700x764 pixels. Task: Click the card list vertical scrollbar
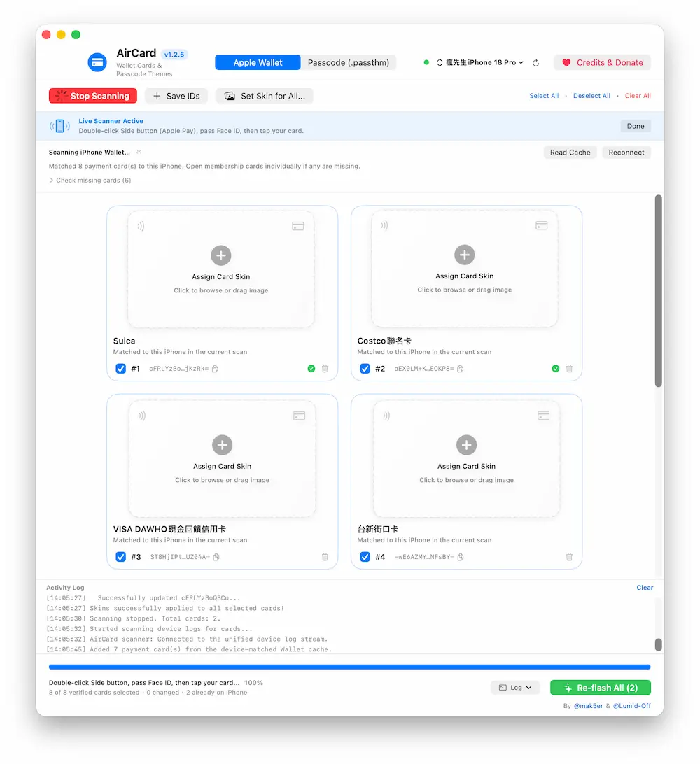click(x=659, y=291)
